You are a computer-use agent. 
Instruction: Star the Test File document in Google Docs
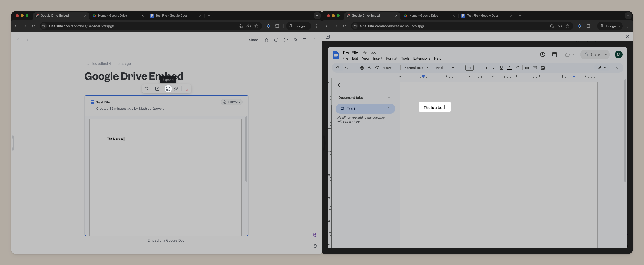[365, 53]
